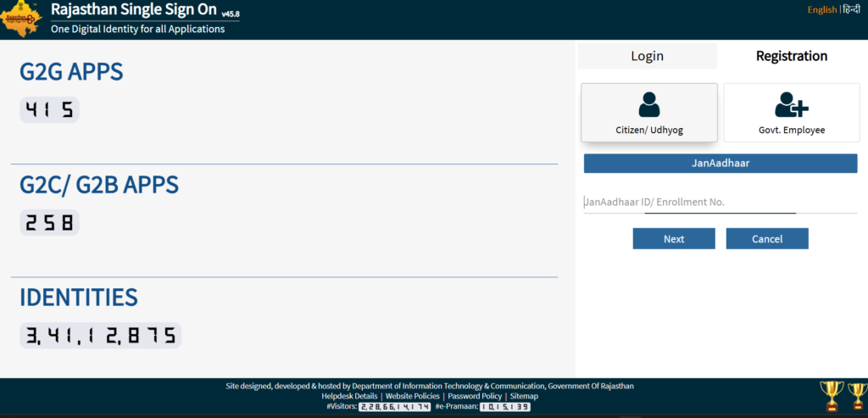Click the G2G APPS heading
868x418 pixels.
pos(71,73)
